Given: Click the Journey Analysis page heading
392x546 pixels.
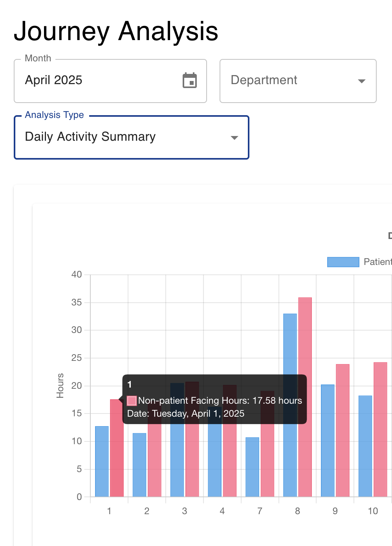Looking at the screenshot, I should (116, 32).
